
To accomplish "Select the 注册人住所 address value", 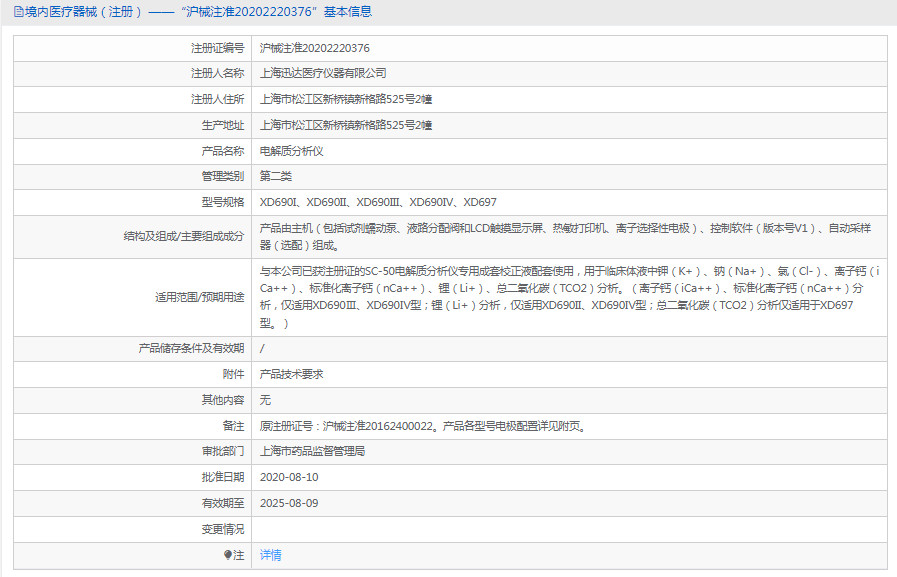I will tap(346, 100).
